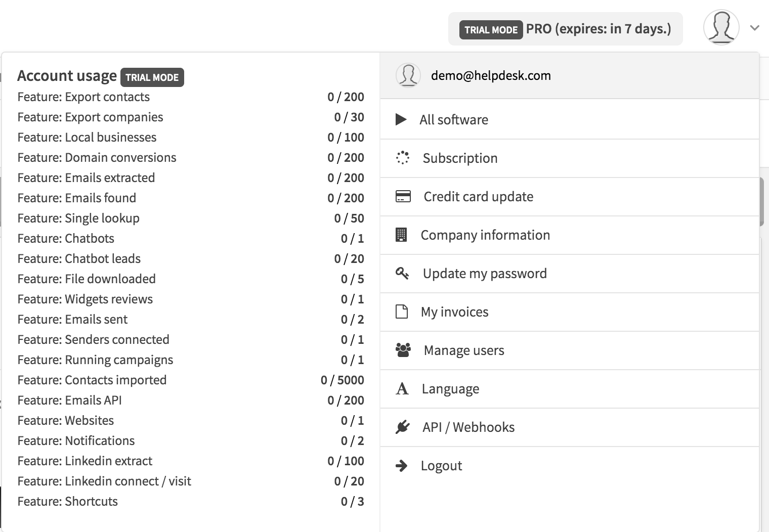
Task: Click the PRO expiry label in top bar
Action: (x=599, y=29)
